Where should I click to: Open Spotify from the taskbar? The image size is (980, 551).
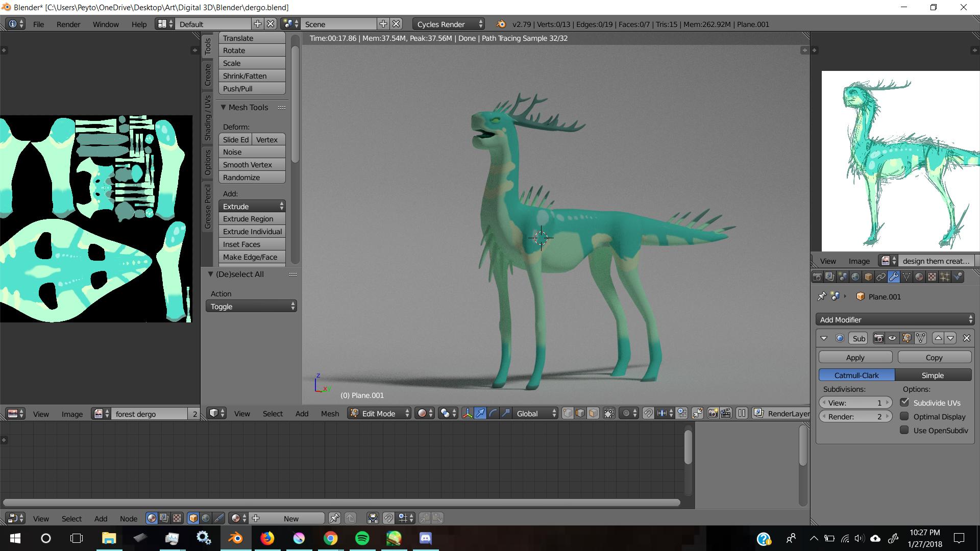click(x=362, y=538)
